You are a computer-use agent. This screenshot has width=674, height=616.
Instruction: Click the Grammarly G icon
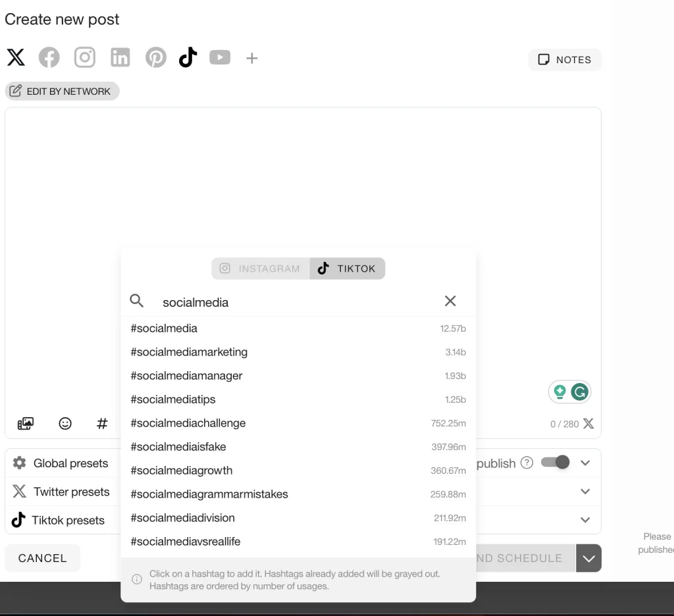coord(579,392)
